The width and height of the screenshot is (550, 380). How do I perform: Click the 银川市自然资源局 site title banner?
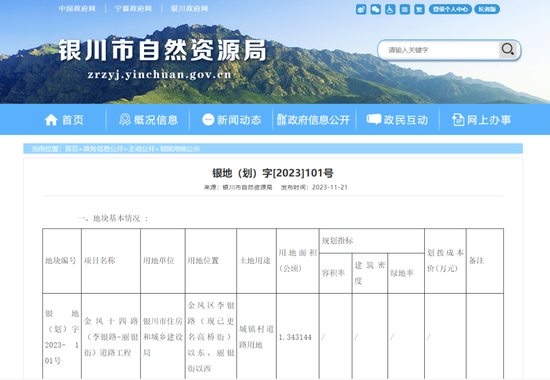tap(162, 50)
